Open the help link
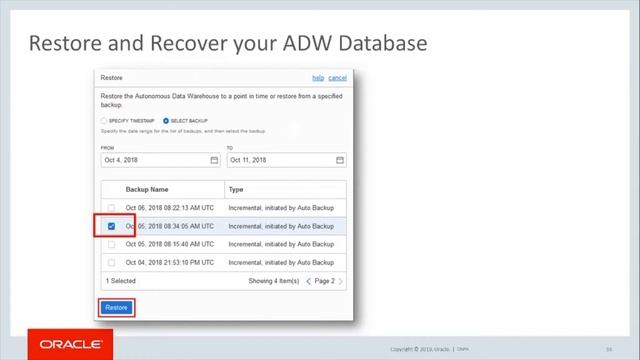The image size is (640, 360). (x=318, y=78)
